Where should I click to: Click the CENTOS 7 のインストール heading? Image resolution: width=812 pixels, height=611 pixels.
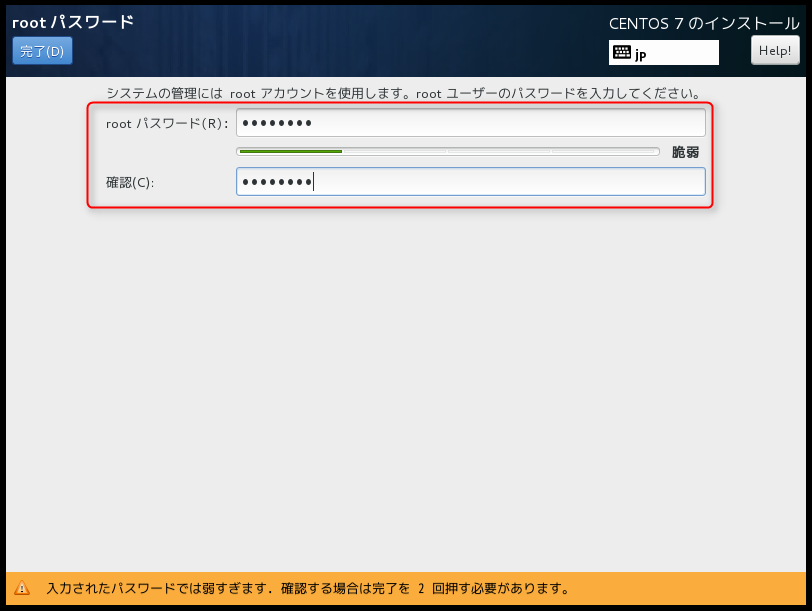click(704, 23)
